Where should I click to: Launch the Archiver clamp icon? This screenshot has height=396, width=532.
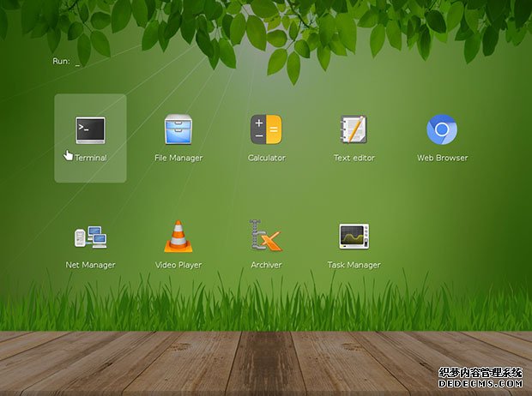(x=266, y=236)
